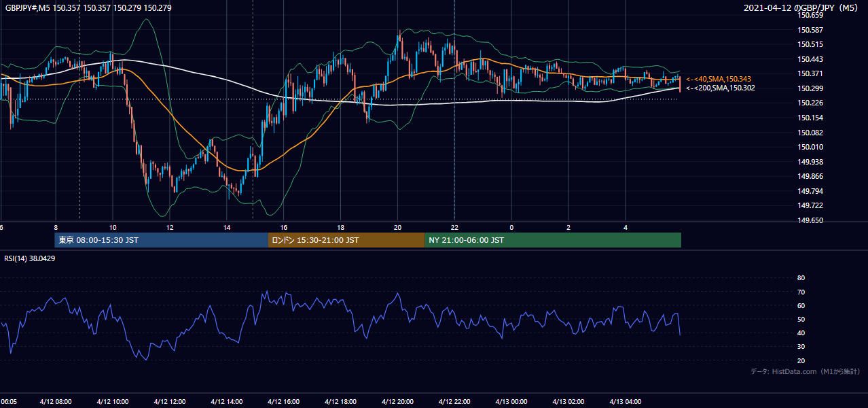Screen dimensions: 868x408
Task: Click the 4/12 14:00 bottom time label
Action: click(x=227, y=401)
